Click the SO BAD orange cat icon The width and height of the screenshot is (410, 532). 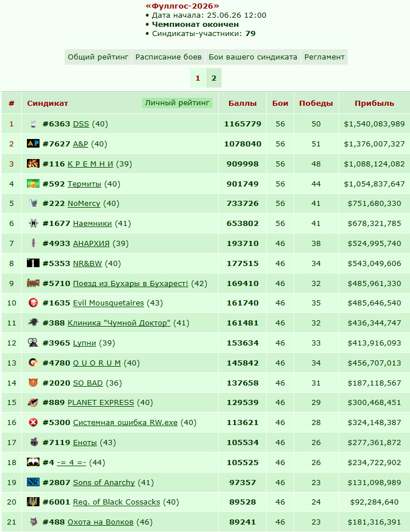pos(33,383)
